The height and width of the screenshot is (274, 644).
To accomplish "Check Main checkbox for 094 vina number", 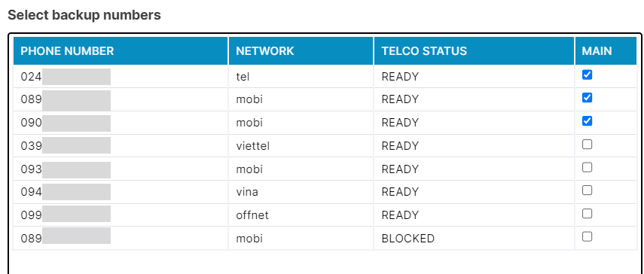I will click(587, 190).
